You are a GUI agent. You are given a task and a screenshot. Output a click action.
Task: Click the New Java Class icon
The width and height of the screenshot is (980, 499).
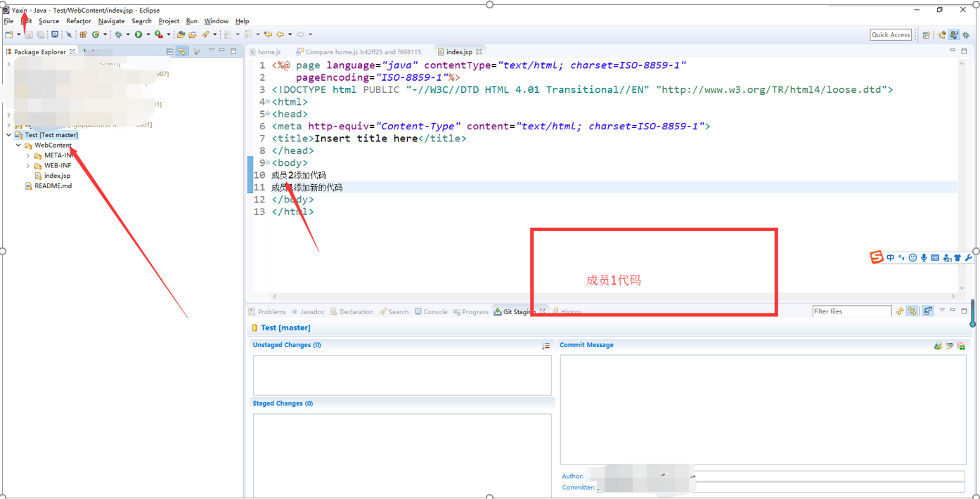(96, 34)
